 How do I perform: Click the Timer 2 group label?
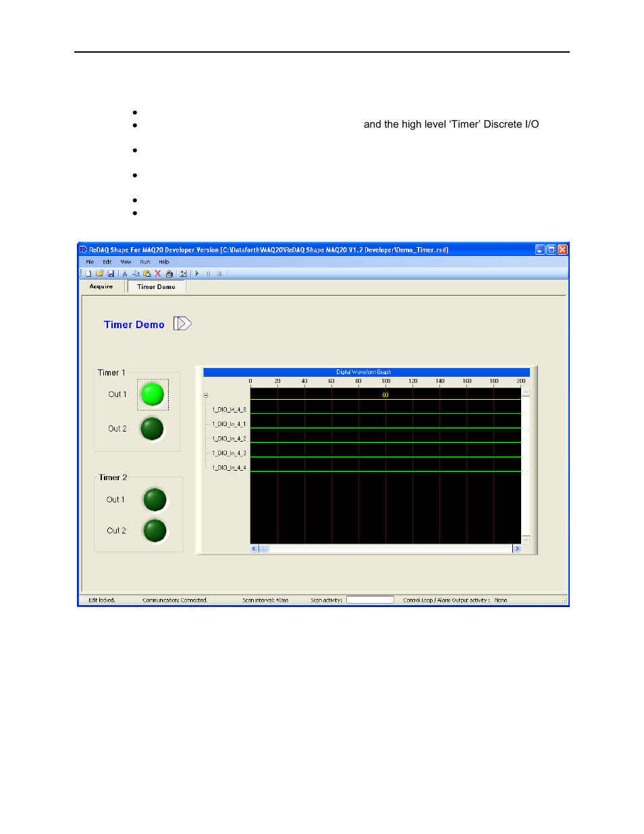(113, 477)
